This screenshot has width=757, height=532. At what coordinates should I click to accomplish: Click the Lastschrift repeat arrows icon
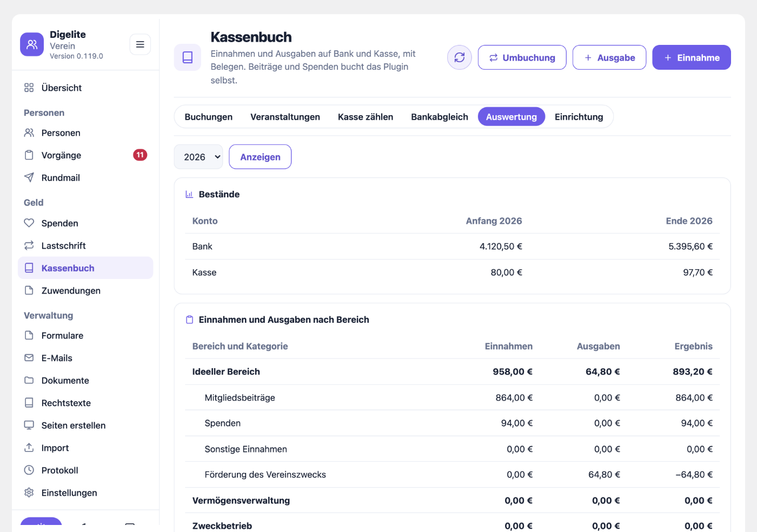click(29, 245)
